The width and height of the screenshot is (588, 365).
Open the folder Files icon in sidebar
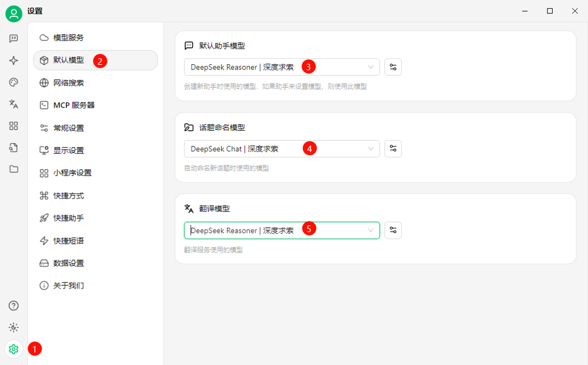[x=14, y=169]
